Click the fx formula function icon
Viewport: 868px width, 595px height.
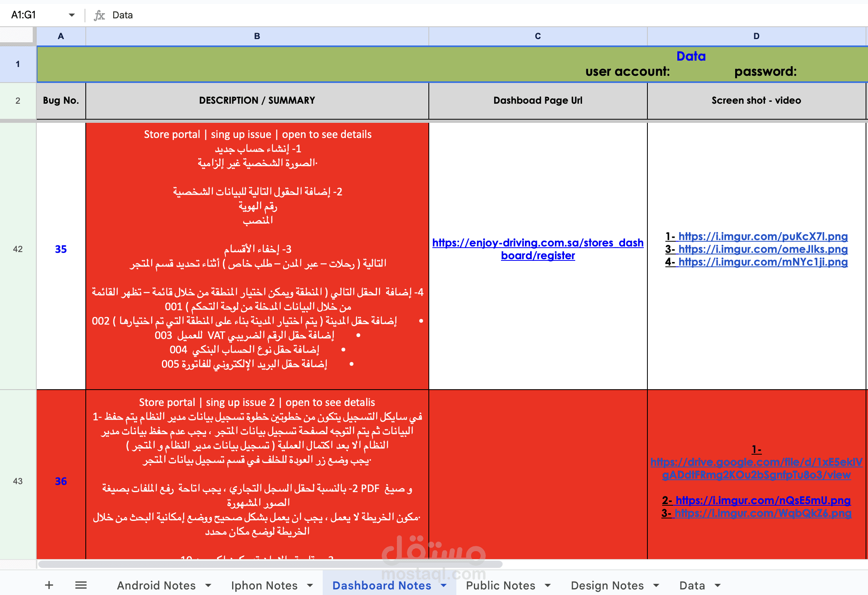pyautogui.click(x=99, y=15)
